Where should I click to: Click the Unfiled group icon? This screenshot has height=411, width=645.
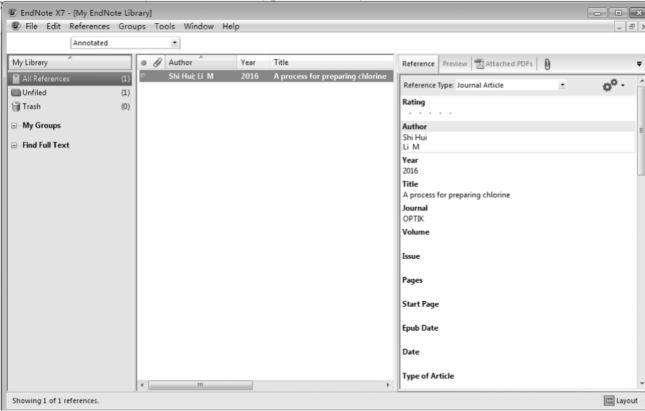(x=16, y=93)
